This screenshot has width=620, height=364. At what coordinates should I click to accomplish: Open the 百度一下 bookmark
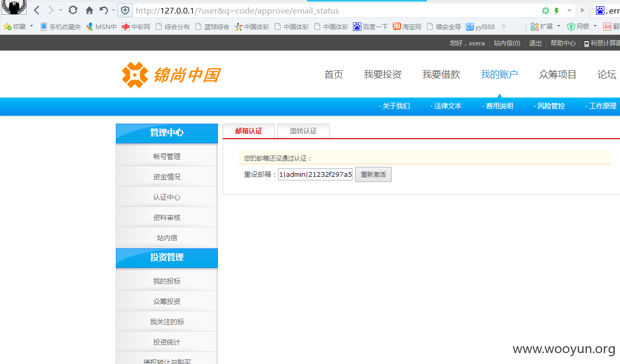pyautogui.click(x=370, y=27)
